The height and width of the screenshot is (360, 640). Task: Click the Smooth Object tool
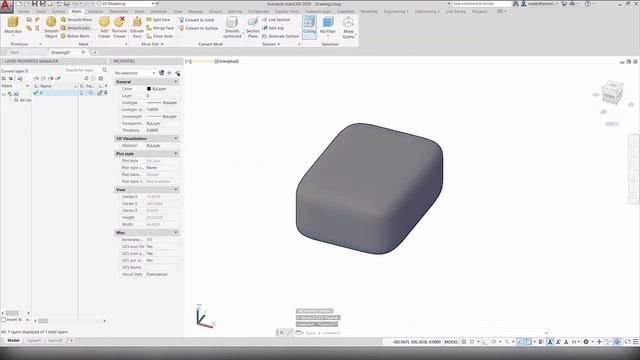click(x=51, y=27)
